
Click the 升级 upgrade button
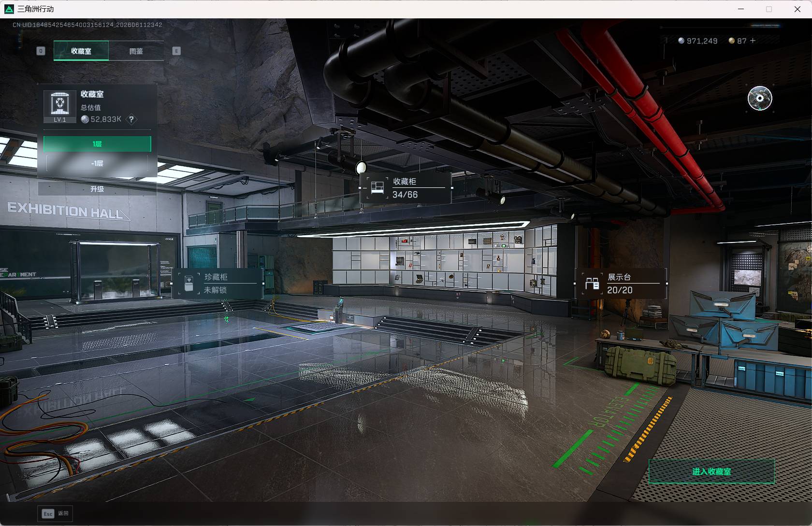[x=97, y=189]
